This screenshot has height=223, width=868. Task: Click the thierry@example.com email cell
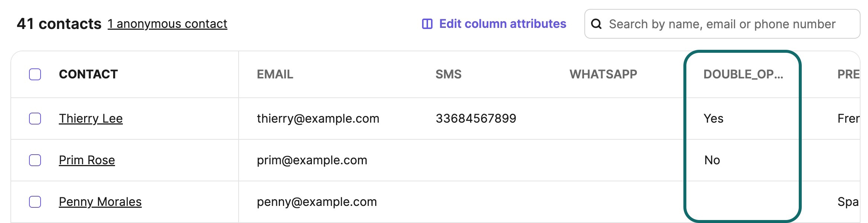pos(318,119)
